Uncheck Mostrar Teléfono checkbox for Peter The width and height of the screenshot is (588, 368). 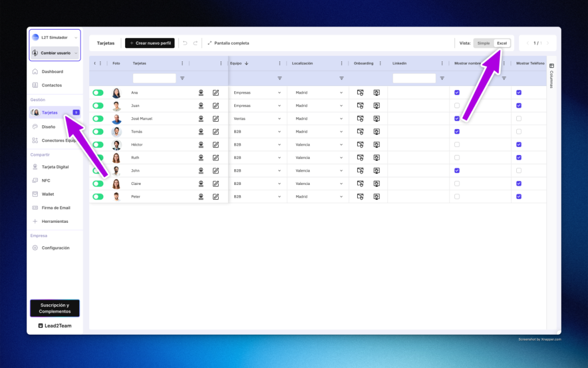point(519,196)
